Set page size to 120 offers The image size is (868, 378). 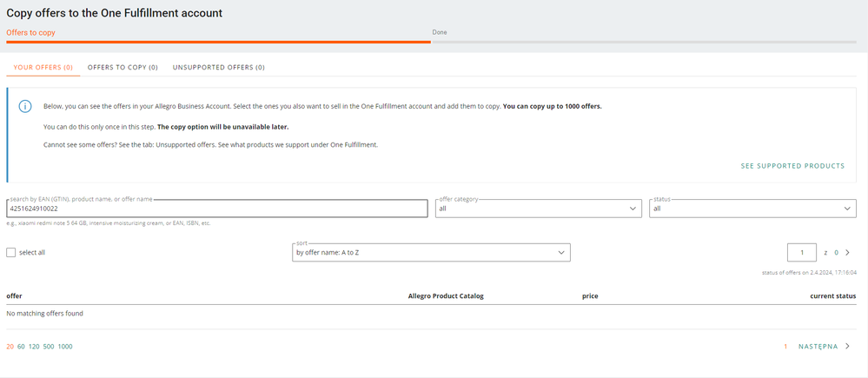coord(34,347)
